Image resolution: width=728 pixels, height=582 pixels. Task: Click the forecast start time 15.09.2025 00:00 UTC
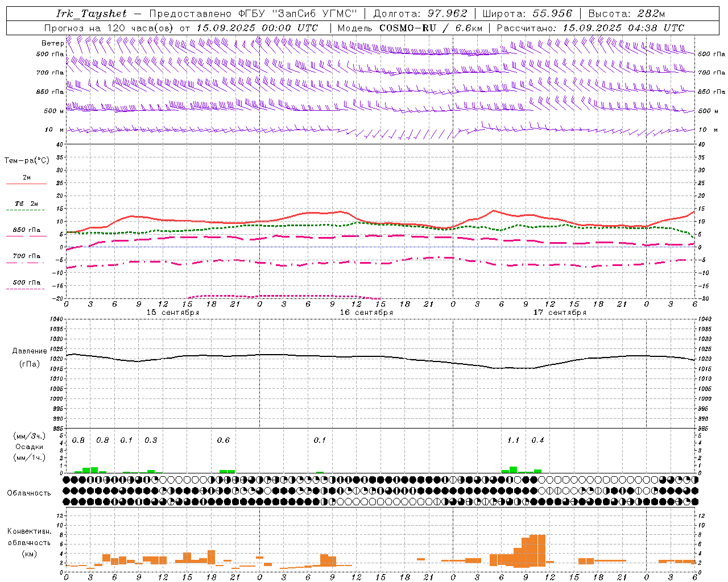click(257, 28)
